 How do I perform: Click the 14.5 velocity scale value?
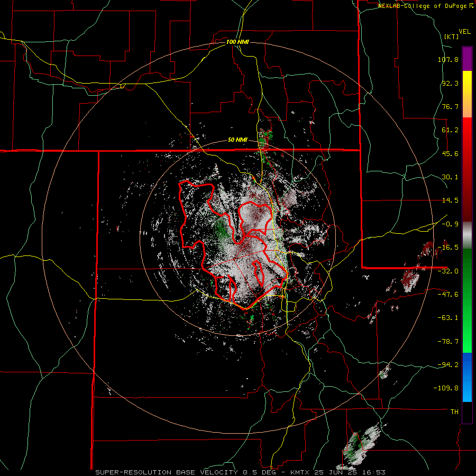[x=450, y=200]
